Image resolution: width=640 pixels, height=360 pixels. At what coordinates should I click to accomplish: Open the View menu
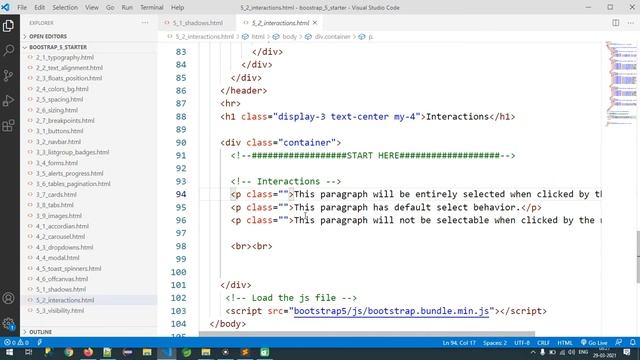click(x=92, y=7)
